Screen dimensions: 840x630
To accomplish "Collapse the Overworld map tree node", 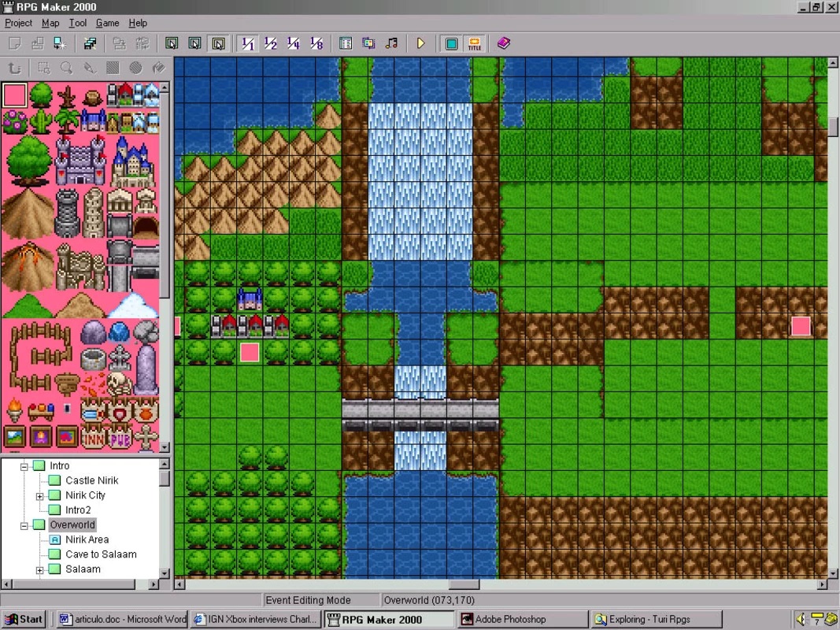I will 24,525.
